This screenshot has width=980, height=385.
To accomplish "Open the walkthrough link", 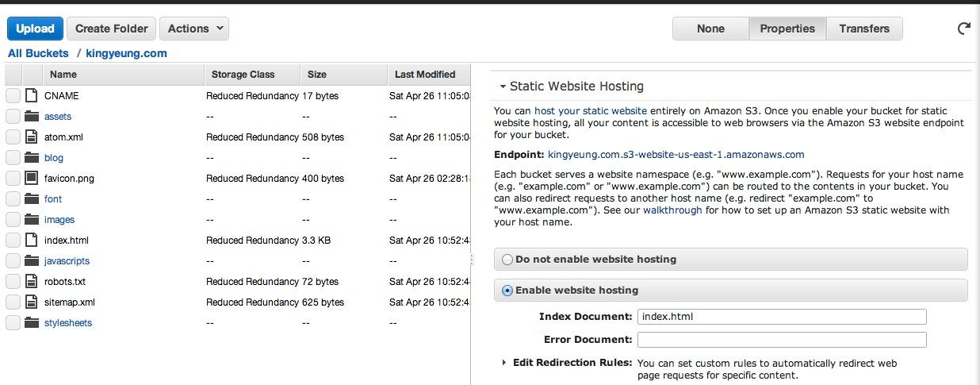I will click(672, 210).
